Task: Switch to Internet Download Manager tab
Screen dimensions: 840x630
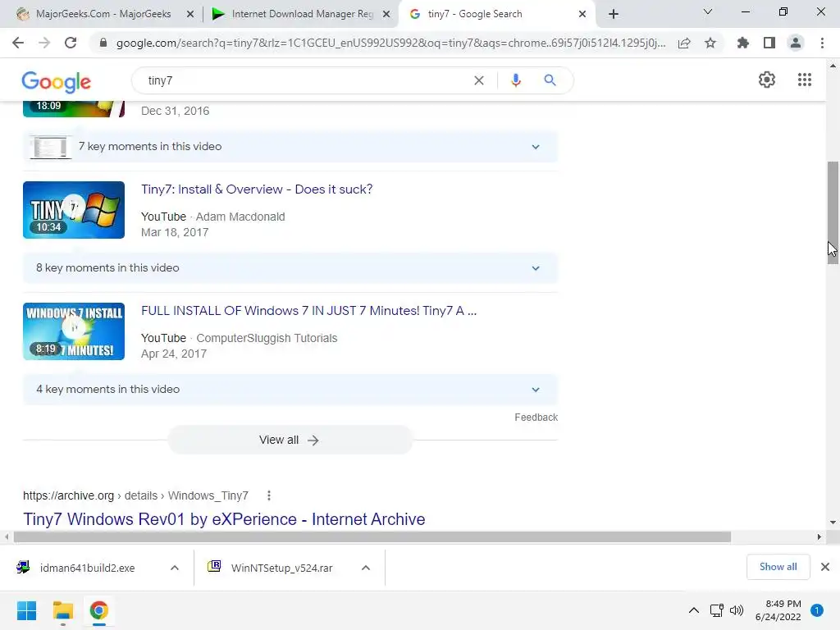Action: tap(302, 14)
